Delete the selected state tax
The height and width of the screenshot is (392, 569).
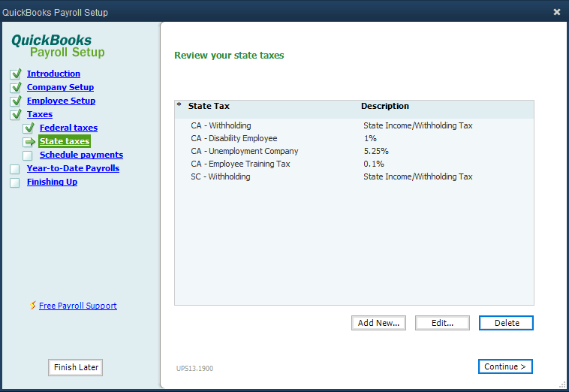coord(506,323)
